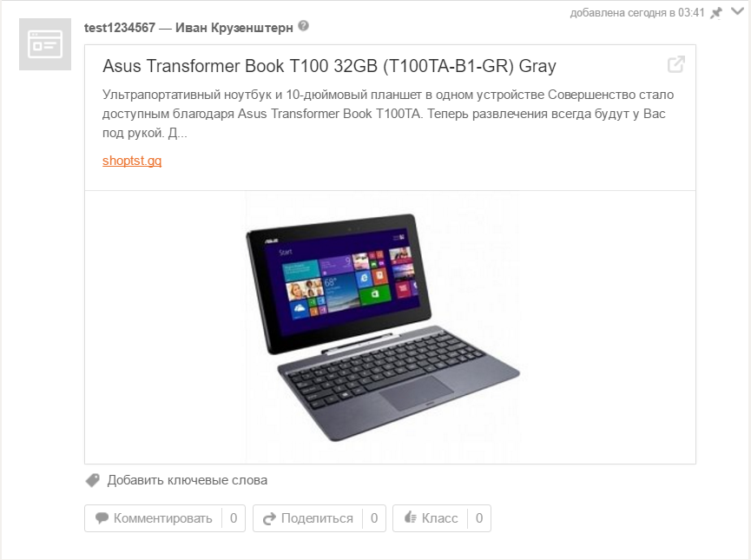Pin the post with the pushpin icon

click(x=716, y=13)
